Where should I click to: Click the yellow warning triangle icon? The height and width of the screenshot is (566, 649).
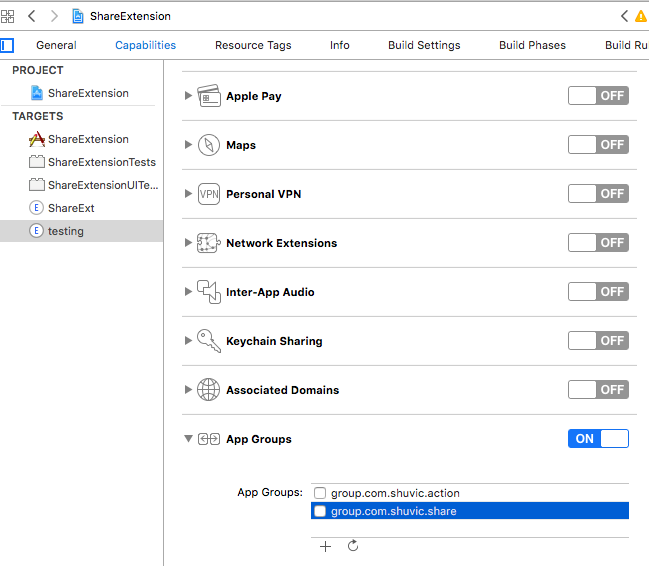coord(641,16)
